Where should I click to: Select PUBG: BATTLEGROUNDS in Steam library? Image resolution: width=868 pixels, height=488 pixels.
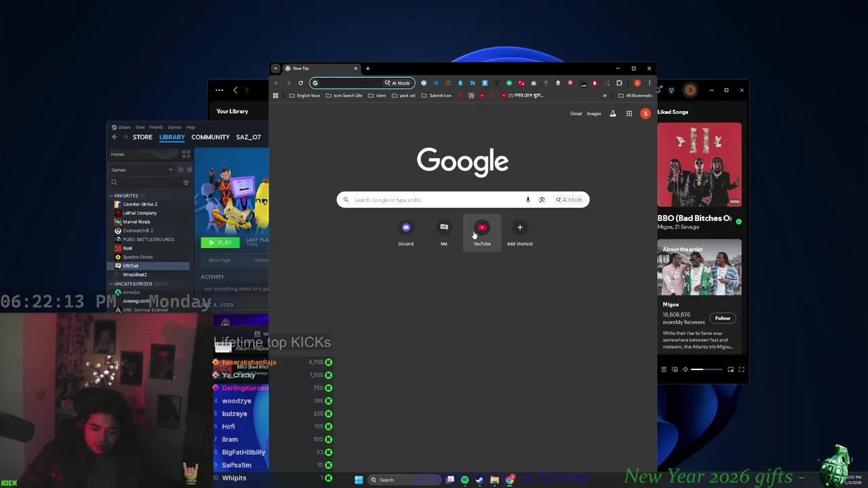[149, 239]
